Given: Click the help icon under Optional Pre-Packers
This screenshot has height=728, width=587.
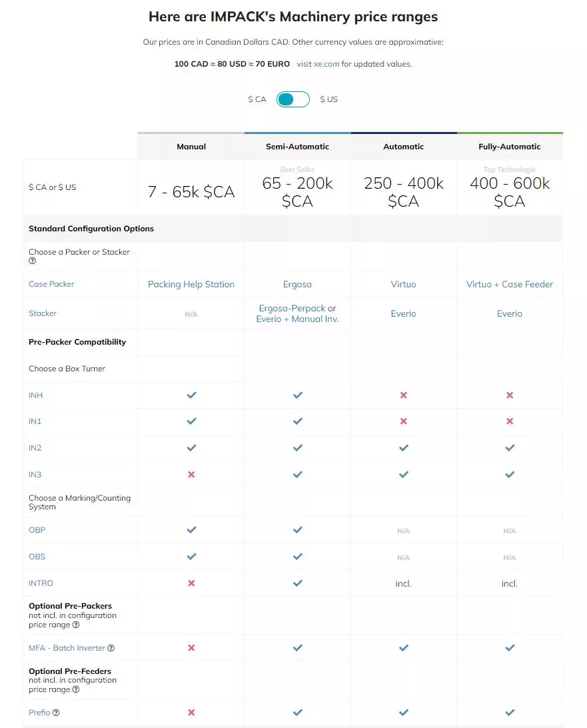Looking at the screenshot, I should click(76, 625).
